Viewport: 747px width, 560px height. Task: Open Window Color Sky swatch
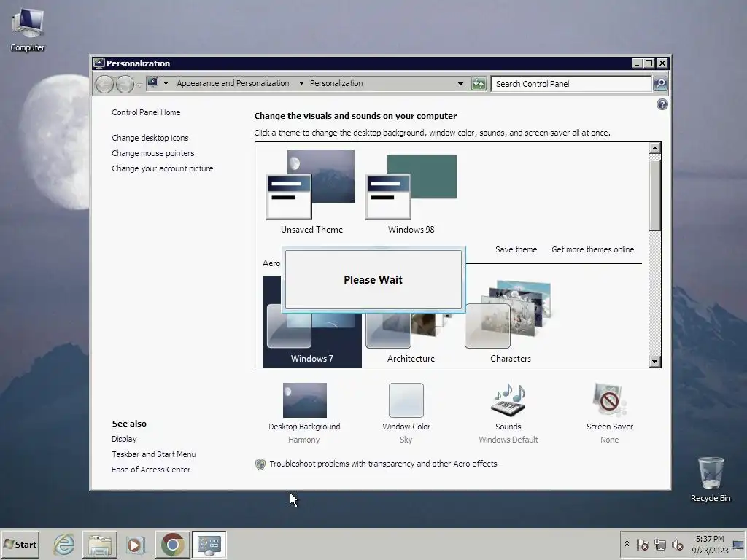406,400
